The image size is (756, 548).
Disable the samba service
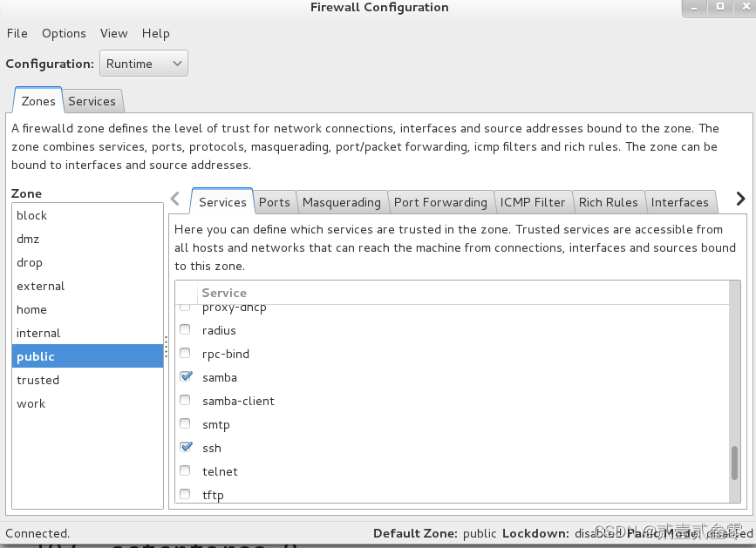[x=186, y=375]
